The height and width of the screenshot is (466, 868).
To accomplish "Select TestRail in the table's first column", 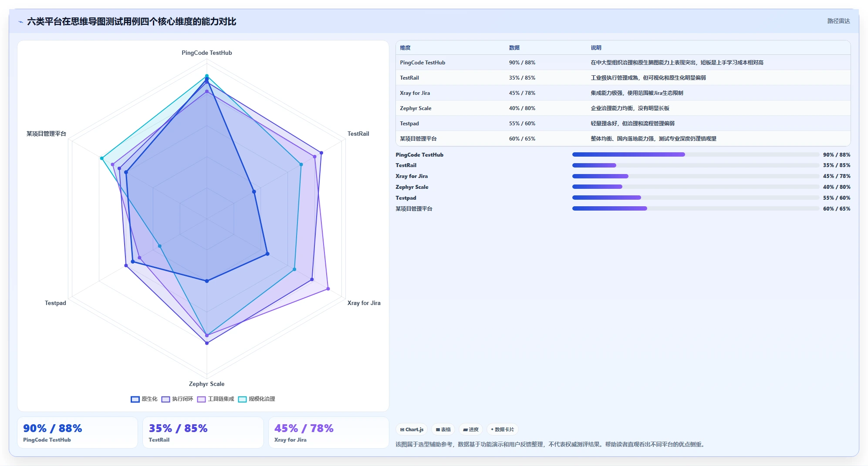I will 409,78.
